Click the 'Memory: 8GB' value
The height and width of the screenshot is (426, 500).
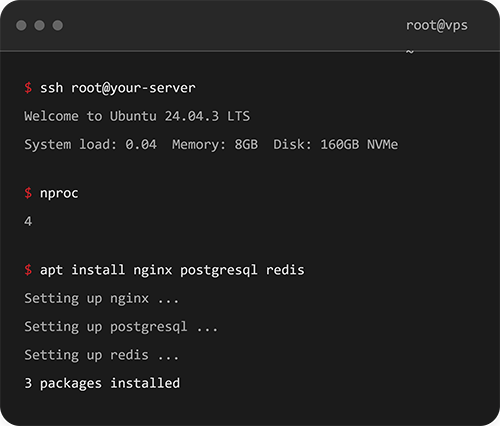coord(215,145)
